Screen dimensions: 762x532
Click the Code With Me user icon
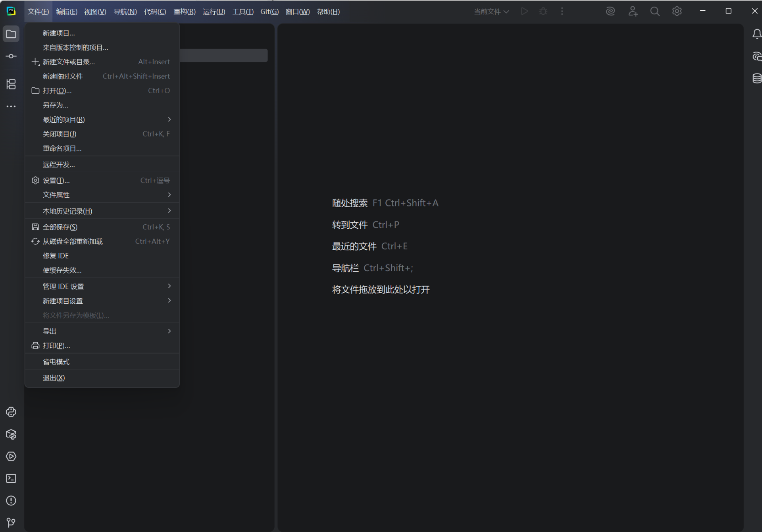tap(633, 12)
